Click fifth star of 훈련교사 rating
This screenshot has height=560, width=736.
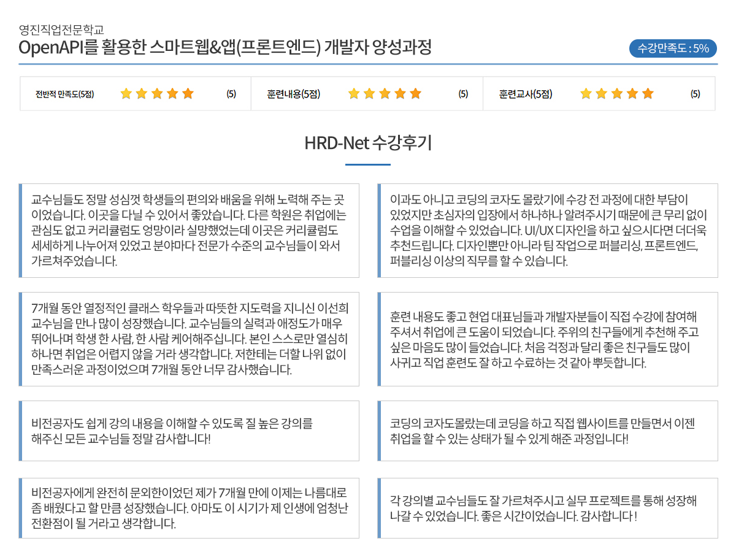648,94
